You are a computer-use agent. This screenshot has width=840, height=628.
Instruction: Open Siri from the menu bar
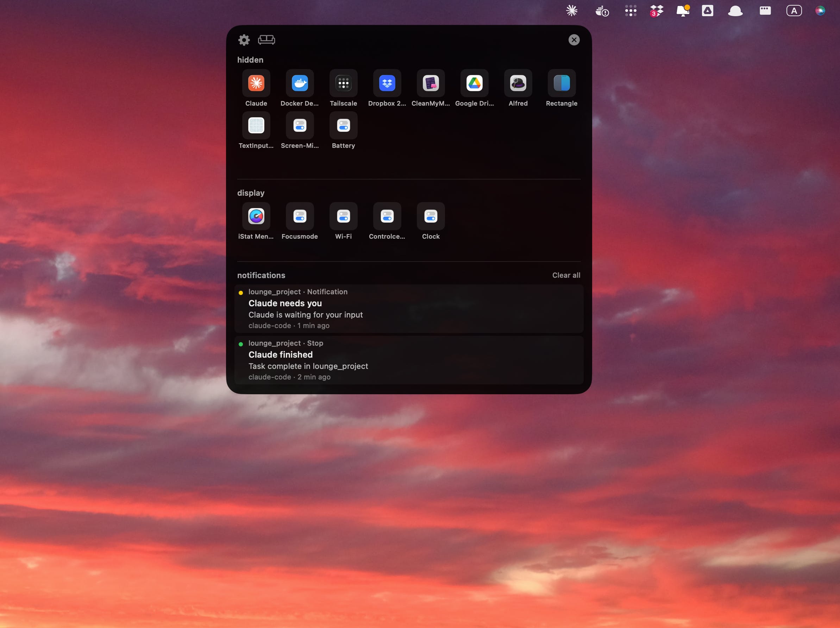click(820, 11)
